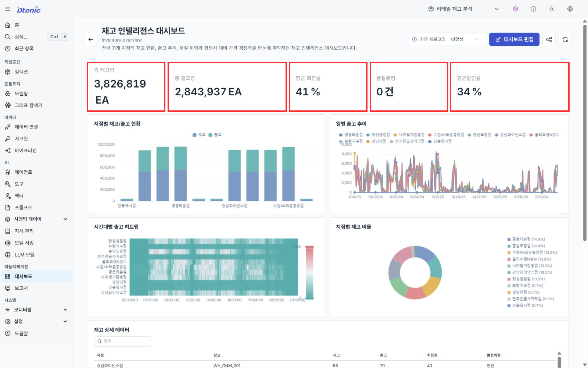Expand the 시맨틱 레이어 section
Screen dimensions: 588x368
(36, 219)
